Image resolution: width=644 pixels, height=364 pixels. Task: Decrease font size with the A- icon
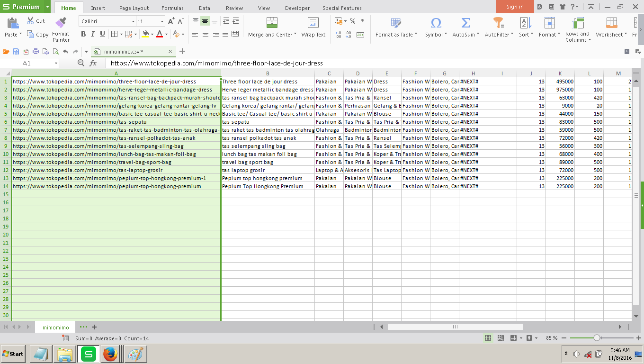[181, 21]
